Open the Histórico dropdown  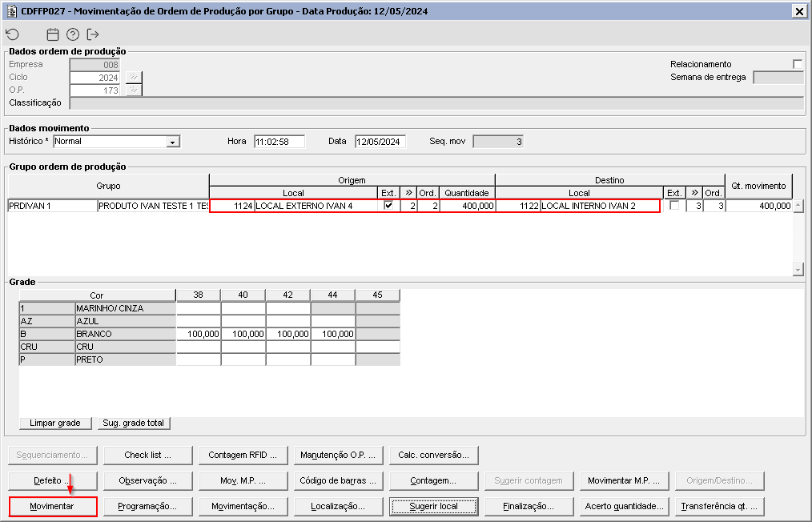(173, 142)
